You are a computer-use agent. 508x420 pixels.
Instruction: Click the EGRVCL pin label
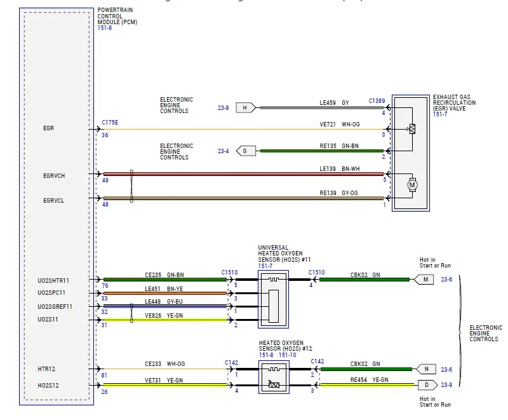click(x=54, y=201)
